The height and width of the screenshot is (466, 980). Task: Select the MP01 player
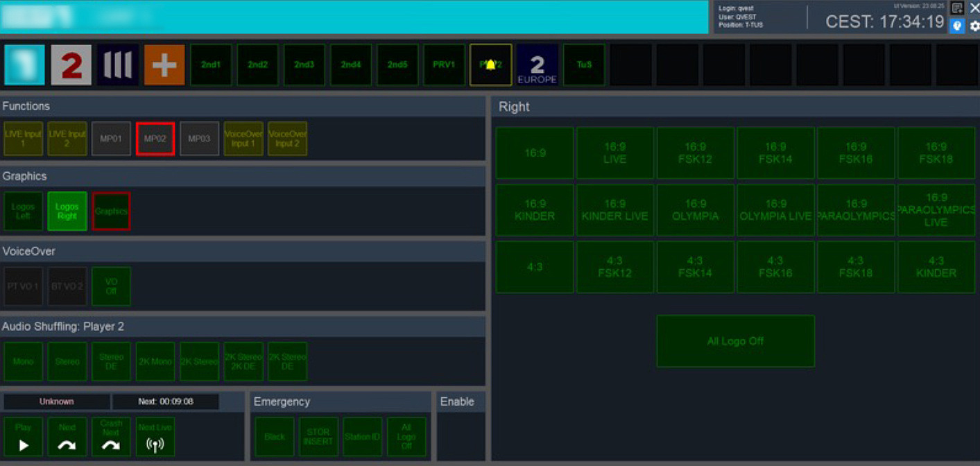pyautogui.click(x=111, y=139)
